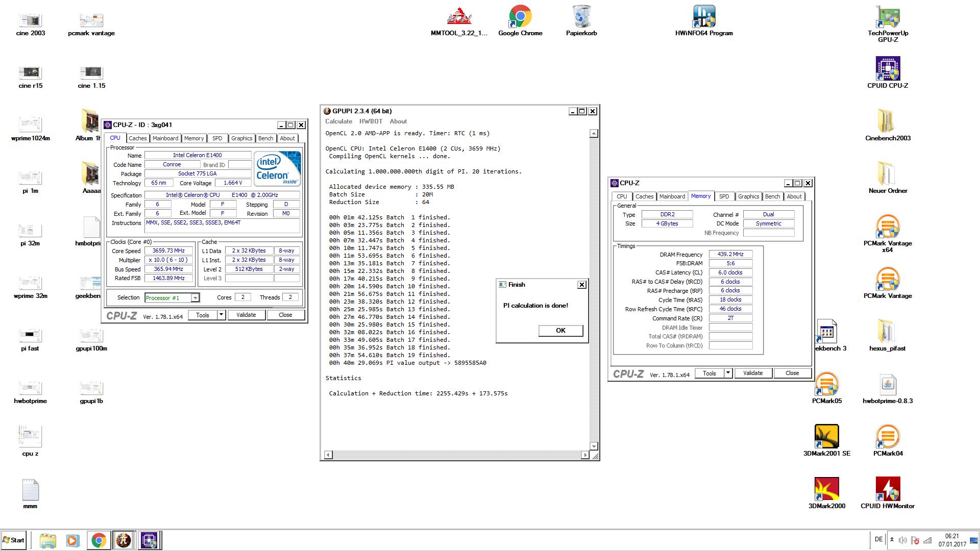Open Tools dropdown arrow in CPU-Z ID window
980x551 pixels.
(221, 315)
